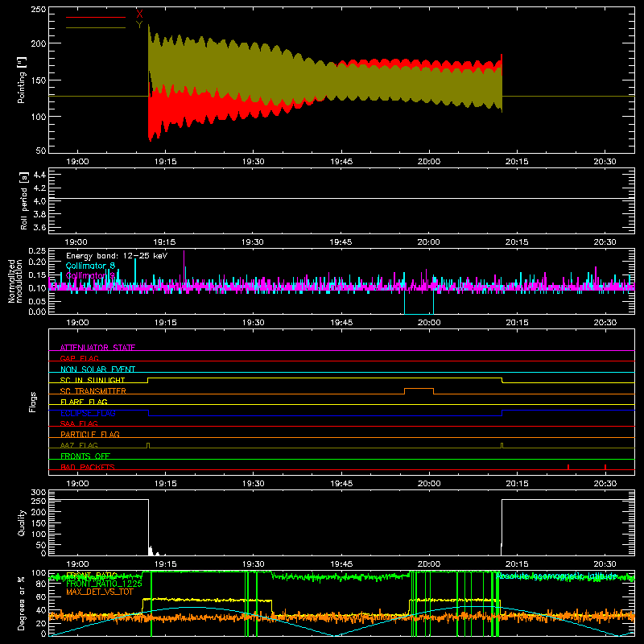Screen dimensions: 644x644
Task: Click the Flags axis title
Action: pyautogui.click(x=32, y=402)
